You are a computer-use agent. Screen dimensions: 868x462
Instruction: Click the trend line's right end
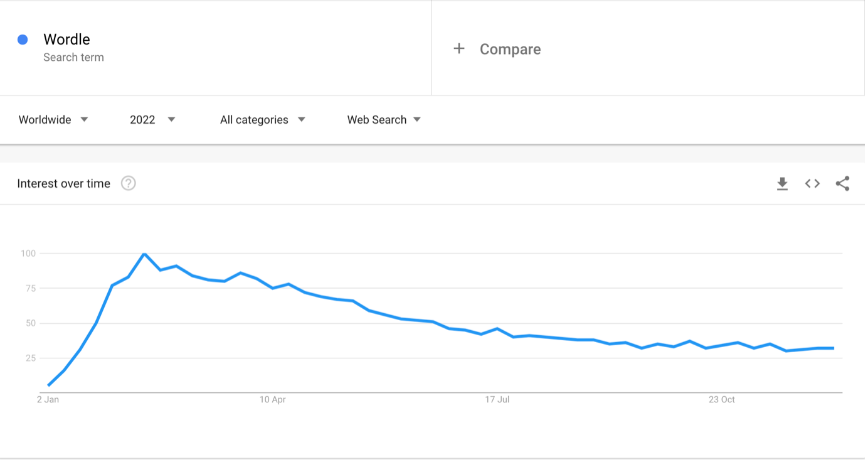click(833, 348)
